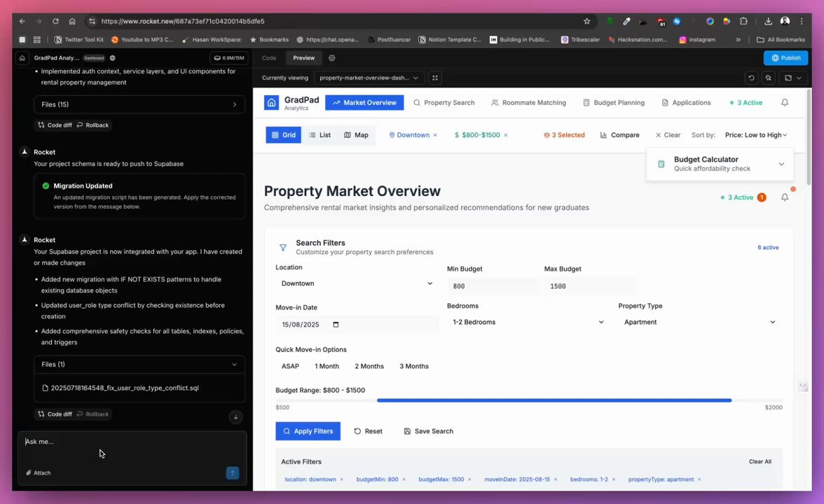
Task: Click the Budget Range slider track
Action: click(528, 400)
